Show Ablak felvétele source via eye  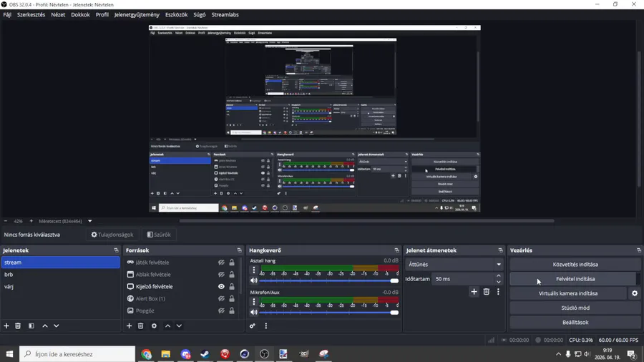click(x=221, y=274)
